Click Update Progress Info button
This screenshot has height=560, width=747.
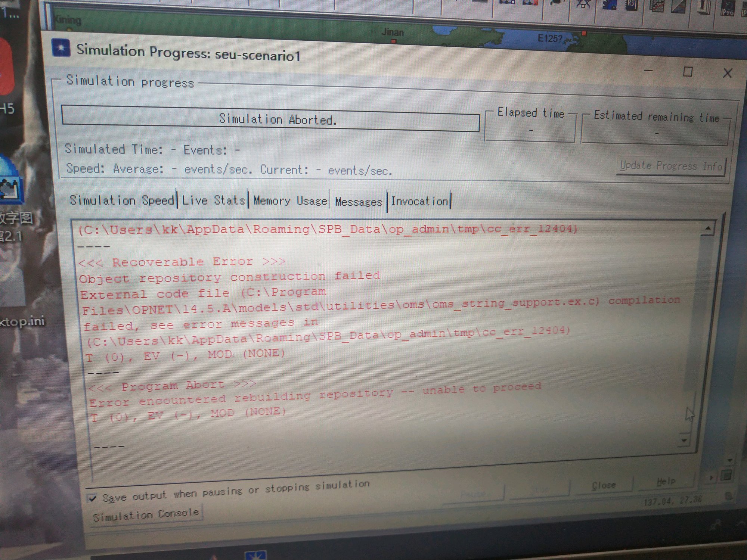click(671, 166)
